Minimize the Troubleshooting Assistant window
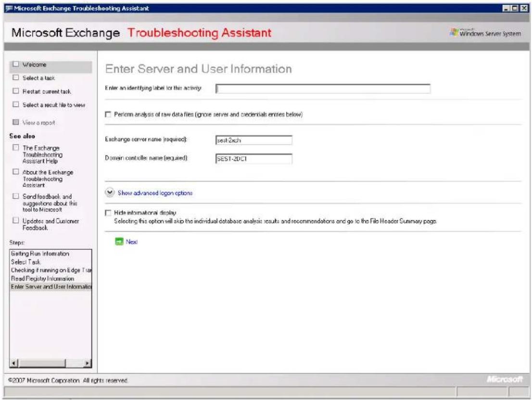The height and width of the screenshot is (400, 532). coord(506,8)
